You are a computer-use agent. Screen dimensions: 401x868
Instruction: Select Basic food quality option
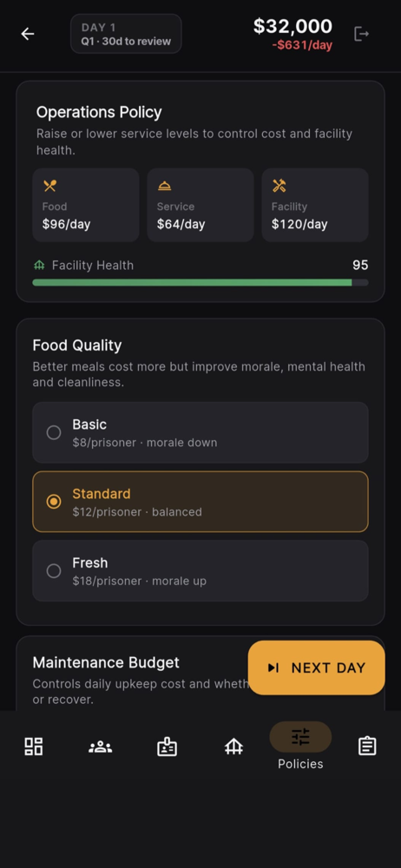click(200, 432)
